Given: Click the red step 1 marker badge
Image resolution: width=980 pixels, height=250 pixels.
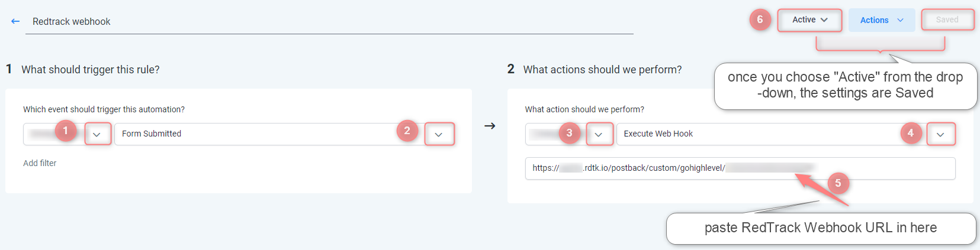Looking at the screenshot, I should [x=66, y=131].
